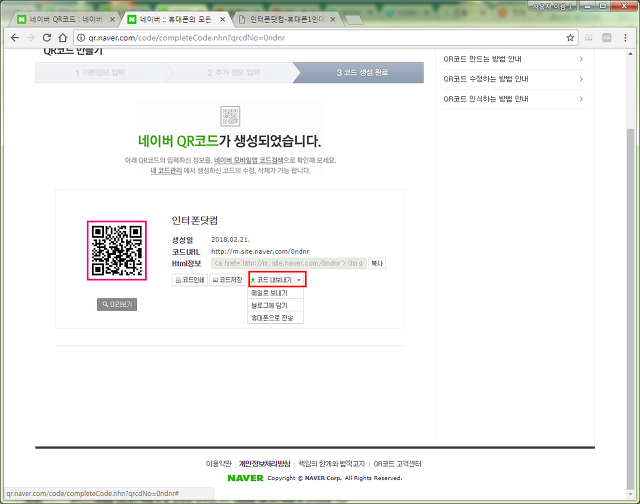This screenshot has height=504, width=640.
Task: Open QR코드 수정하는 방법 안내 link
Action: 486,79
